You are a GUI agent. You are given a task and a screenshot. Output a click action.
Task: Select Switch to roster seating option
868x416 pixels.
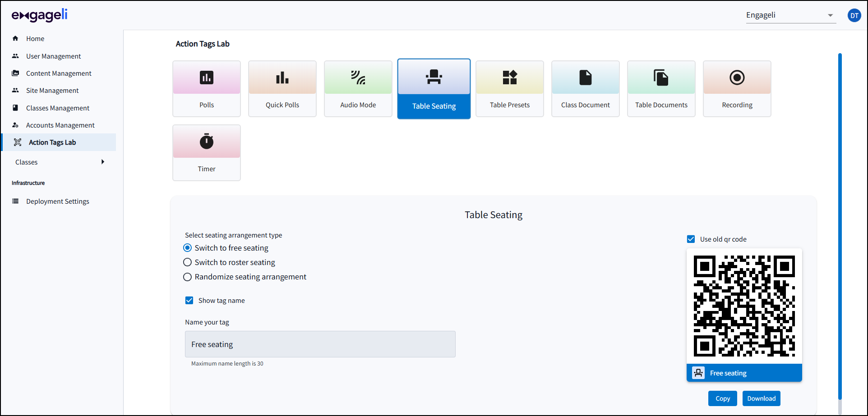[188, 262]
